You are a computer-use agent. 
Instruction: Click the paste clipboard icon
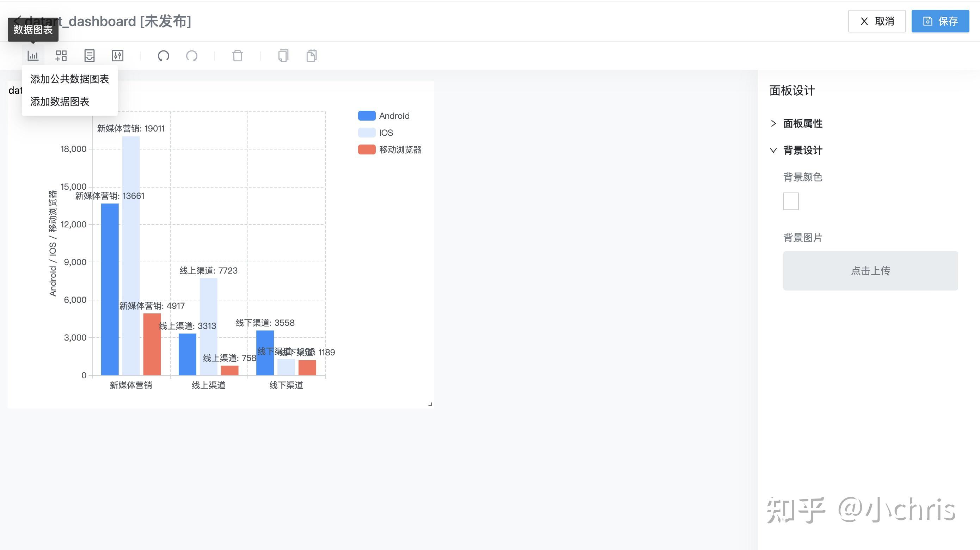(312, 56)
